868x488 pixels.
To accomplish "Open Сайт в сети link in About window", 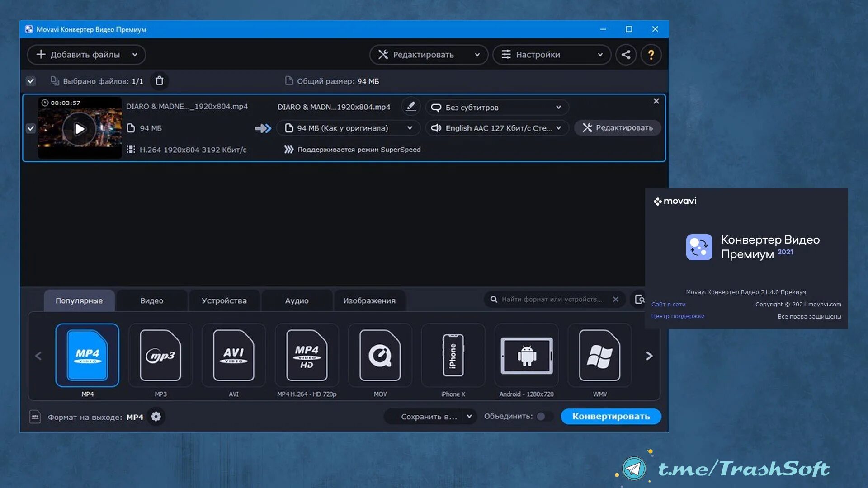I will click(668, 304).
